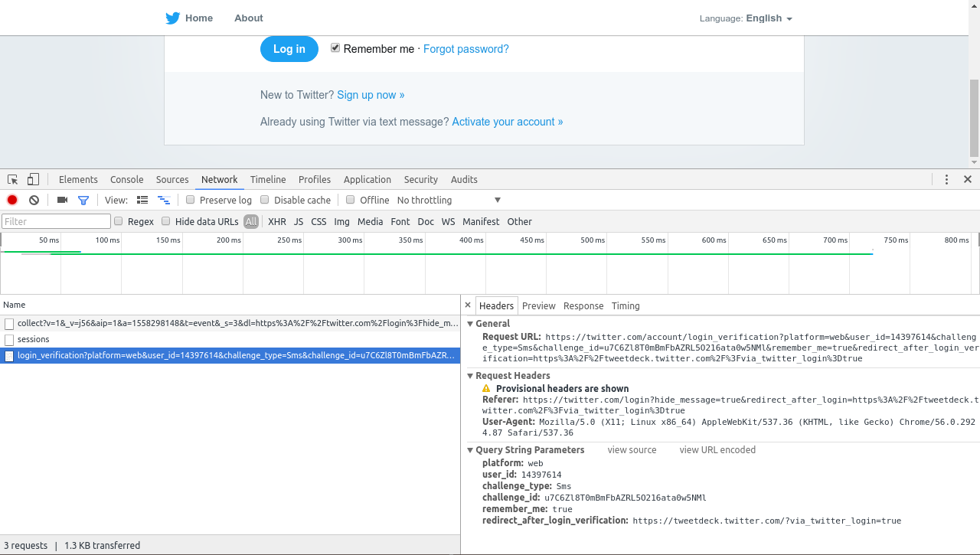Toggle the network filter funnel icon
This screenshot has width=980, height=555.
pos(83,200)
